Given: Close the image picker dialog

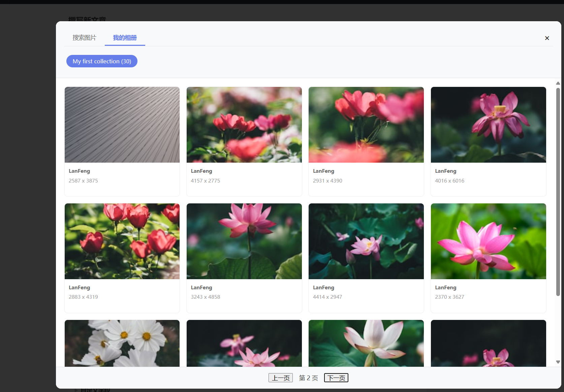Looking at the screenshot, I should pos(547,38).
